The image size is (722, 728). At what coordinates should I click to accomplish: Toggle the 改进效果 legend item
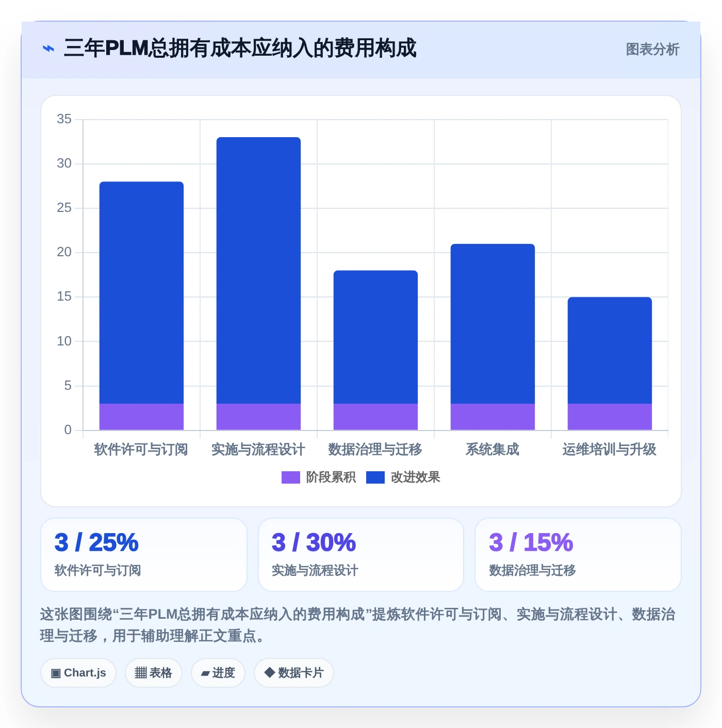click(x=403, y=477)
